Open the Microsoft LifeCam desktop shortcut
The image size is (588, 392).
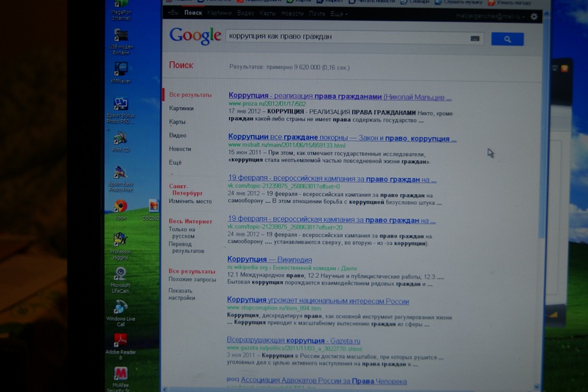121,280
